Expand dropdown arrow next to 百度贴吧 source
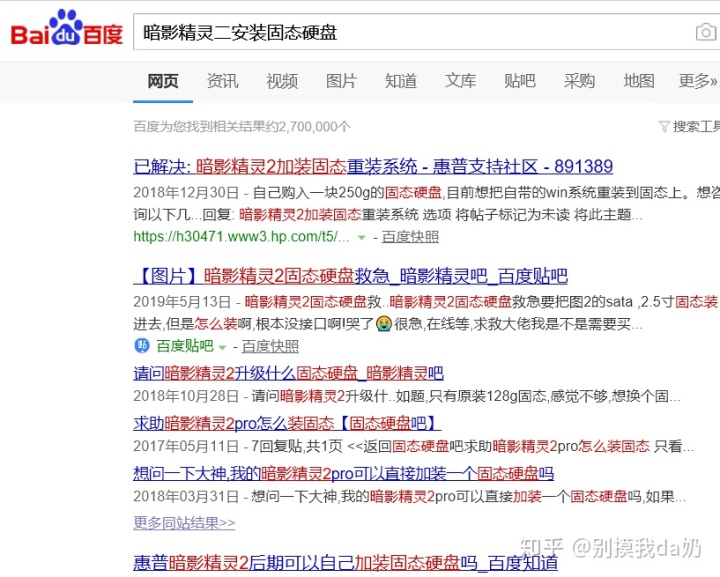 pos(223,347)
